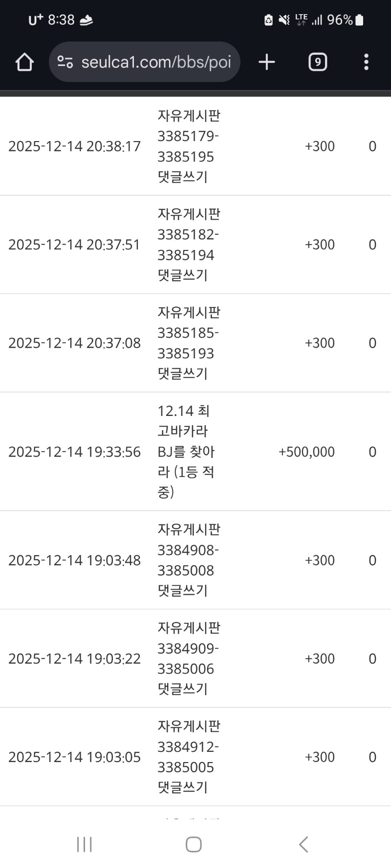Open the browser three-dot menu
This screenshot has width=391, height=868.
click(x=366, y=62)
